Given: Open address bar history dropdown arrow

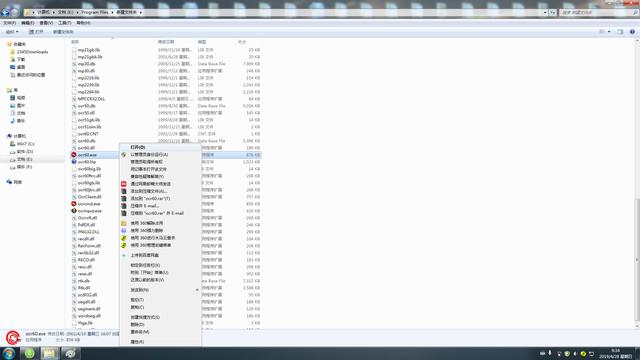Looking at the screenshot, I should [545, 13].
